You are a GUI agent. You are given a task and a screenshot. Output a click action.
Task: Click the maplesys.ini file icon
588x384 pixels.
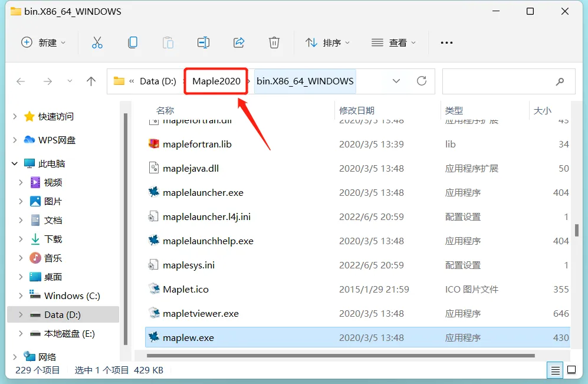pyautogui.click(x=153, y=265)
